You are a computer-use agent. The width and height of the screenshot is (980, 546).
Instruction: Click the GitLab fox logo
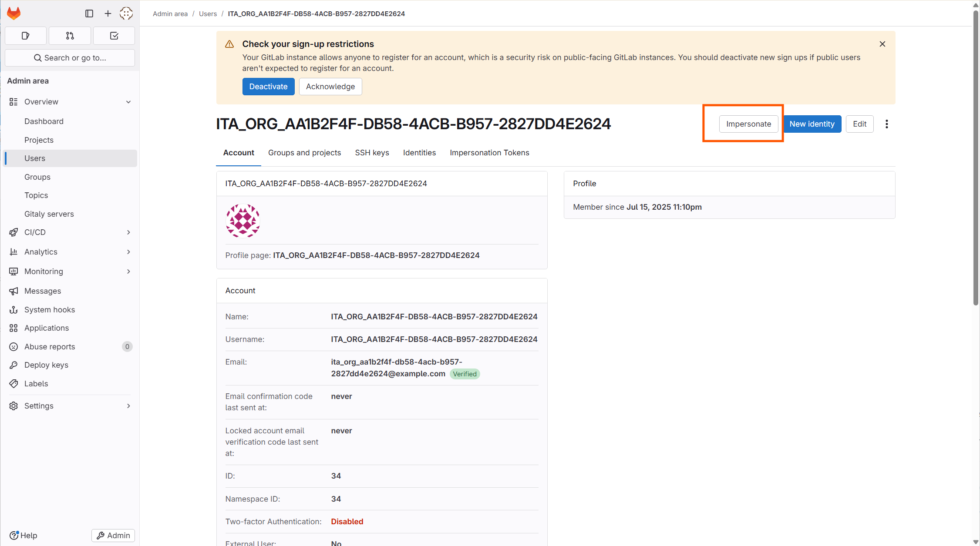click(14, 13)
